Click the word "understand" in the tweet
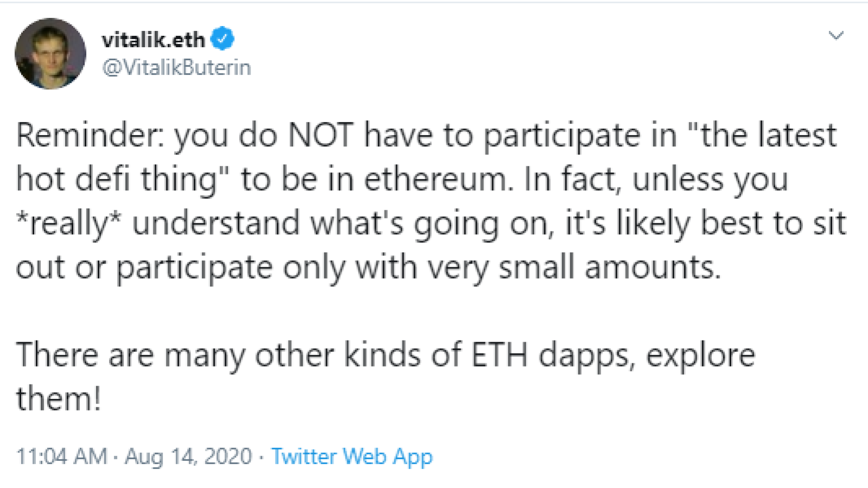This screenshot has height=488, width=868. (x=216, y=223)
